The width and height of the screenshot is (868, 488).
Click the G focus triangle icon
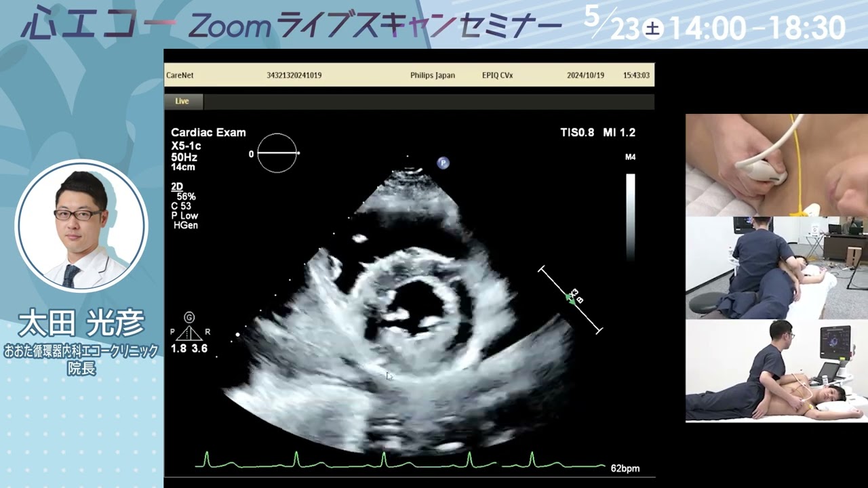(x=189, y=327)
